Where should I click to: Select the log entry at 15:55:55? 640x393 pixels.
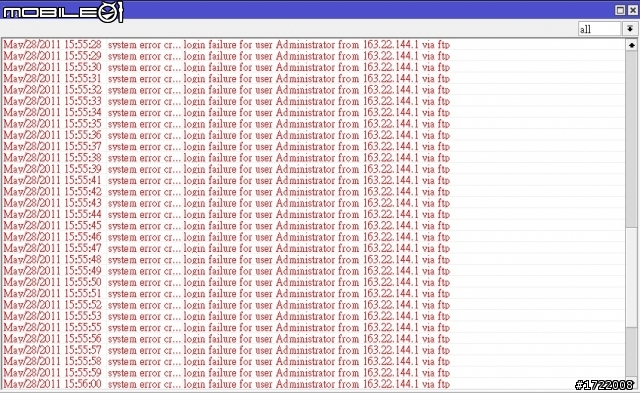313,328
